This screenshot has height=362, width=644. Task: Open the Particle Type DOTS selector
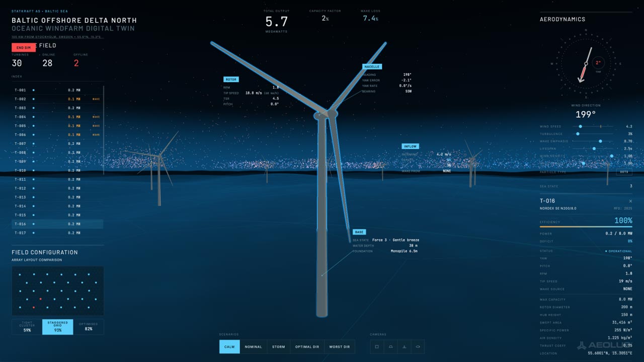[624, 172]
